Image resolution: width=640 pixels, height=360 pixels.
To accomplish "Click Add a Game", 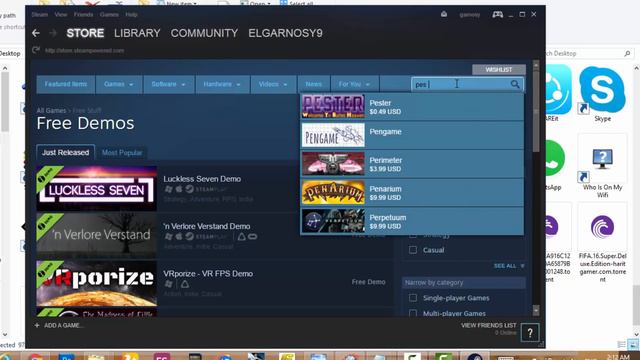I will (x=63, y=325).
